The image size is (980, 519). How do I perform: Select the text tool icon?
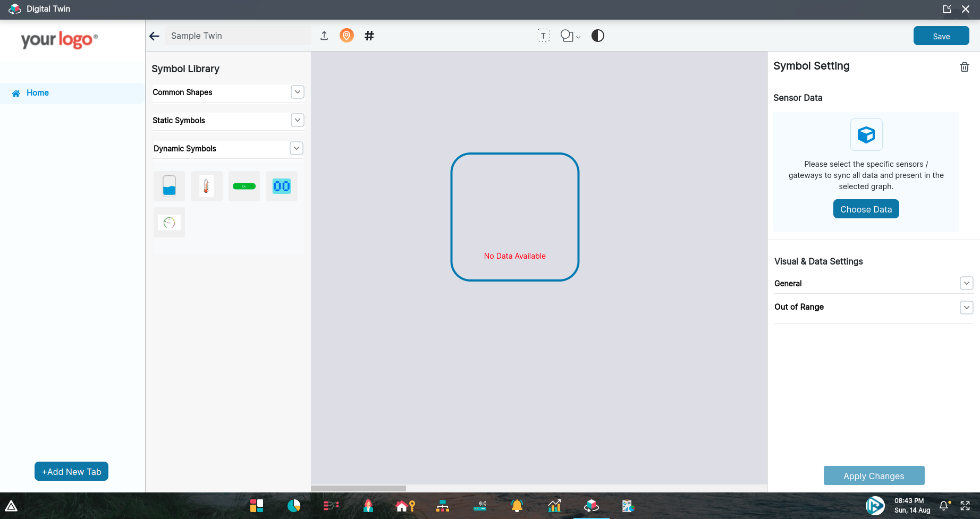pyautogui.click(x=543, y=36)
